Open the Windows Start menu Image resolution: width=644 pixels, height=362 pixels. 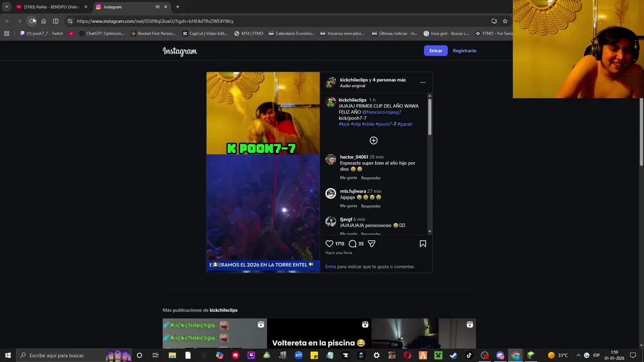[8, 355]
